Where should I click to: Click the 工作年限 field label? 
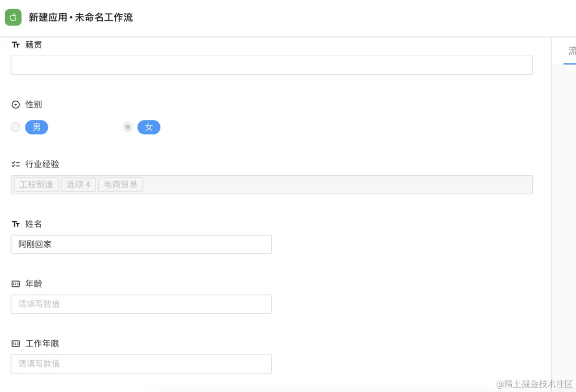click(x=42, y=344)
